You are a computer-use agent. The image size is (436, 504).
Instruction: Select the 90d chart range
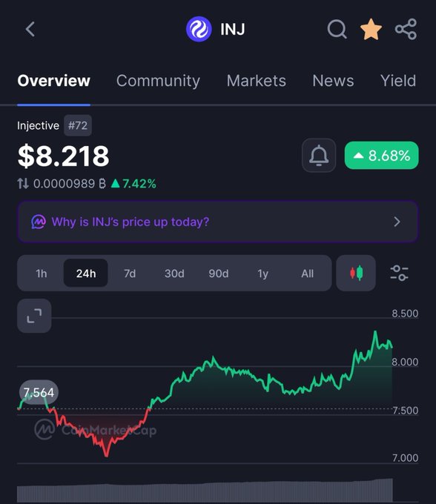coord(219,273)
